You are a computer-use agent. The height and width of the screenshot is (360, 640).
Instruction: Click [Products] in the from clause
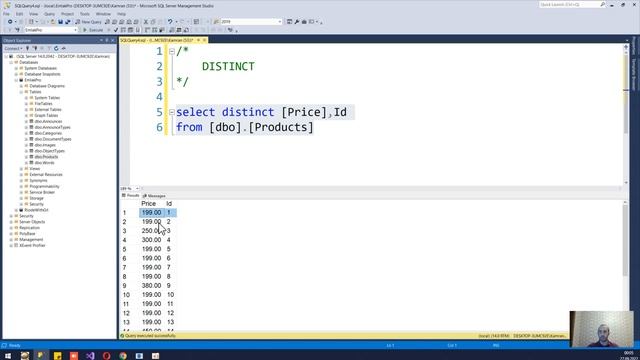[281, 127]
